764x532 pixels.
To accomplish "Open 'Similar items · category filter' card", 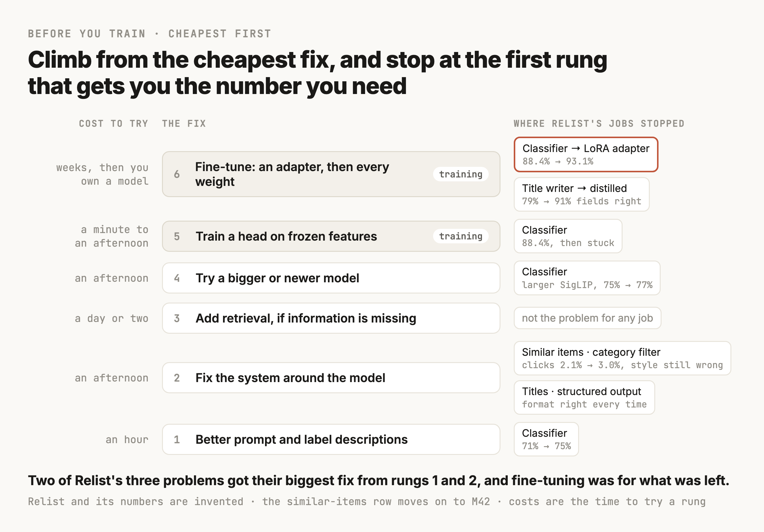I will point(622,358).
